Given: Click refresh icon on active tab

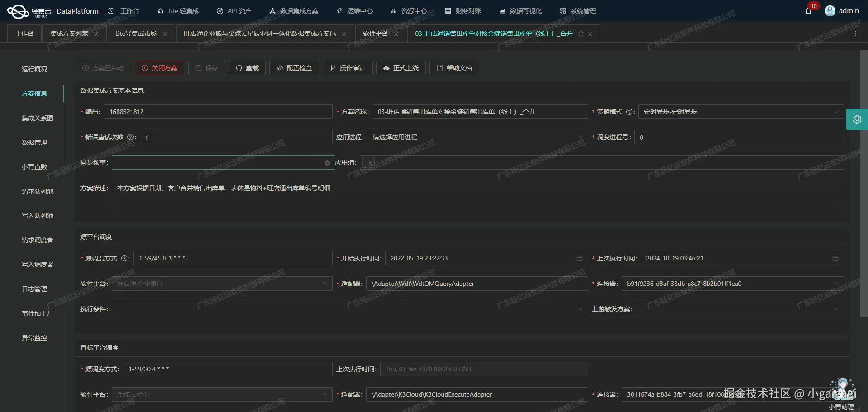Looking at the screenshot, I should (581, 34).
